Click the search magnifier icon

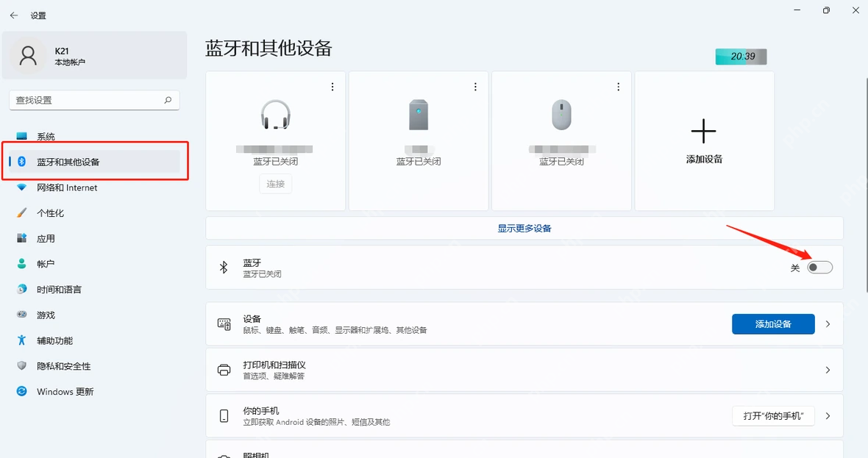click(x=168, y=100)
